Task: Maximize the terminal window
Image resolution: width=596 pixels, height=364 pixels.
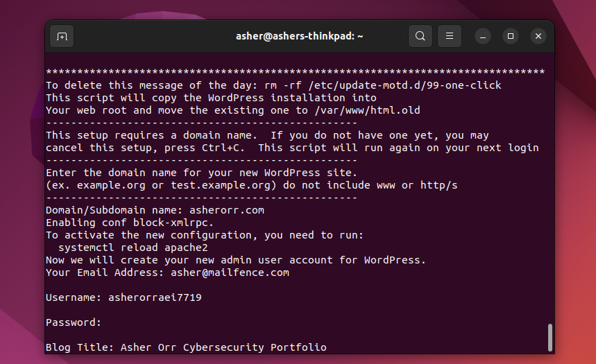Action: [x=511, y=36]
